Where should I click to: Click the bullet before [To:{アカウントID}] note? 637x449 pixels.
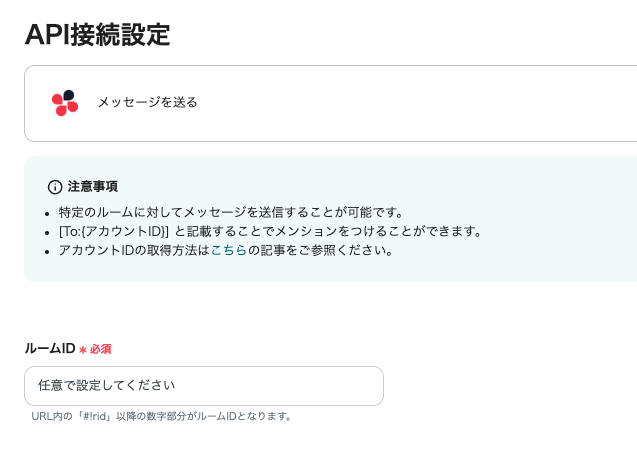tap(48, 232)
